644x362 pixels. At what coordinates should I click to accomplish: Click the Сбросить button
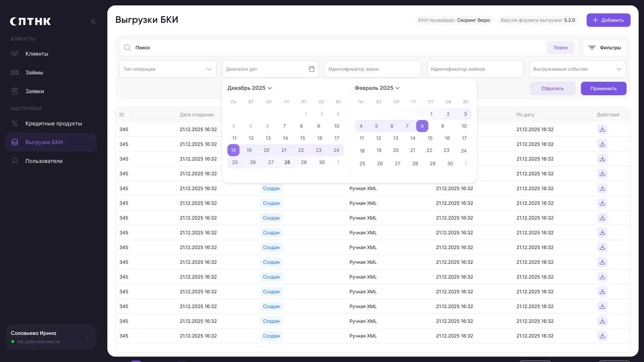click(x=552, y=88)
